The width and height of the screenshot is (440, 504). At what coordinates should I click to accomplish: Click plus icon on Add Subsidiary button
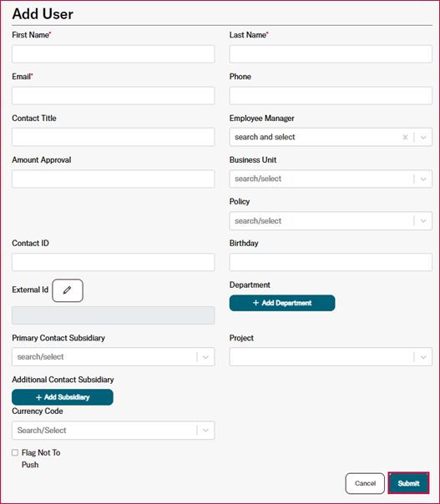tap(39, 397)
